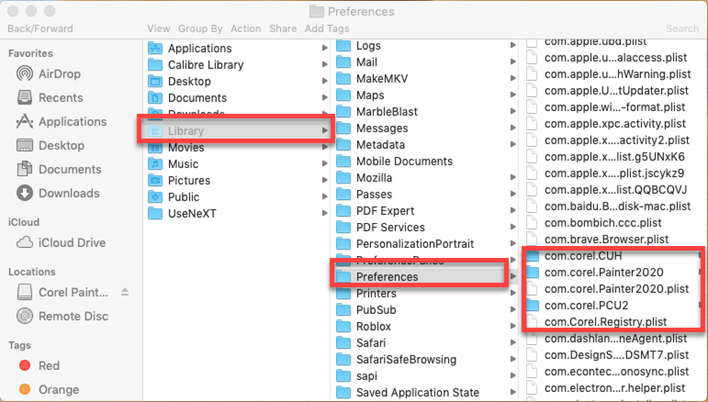This screenshot has width=708, height=402.
Task: Select the com.corel.CUH folder
Action: [x=574, y=256]
